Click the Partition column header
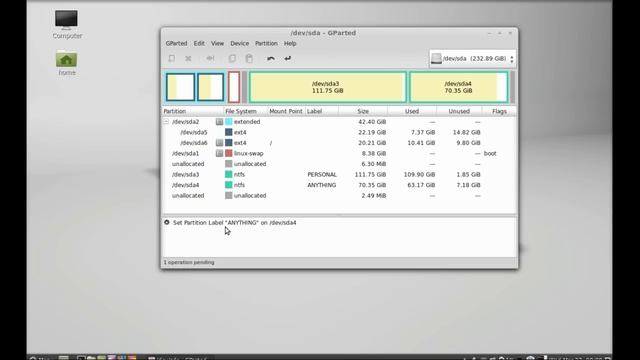 [x=193, y=111]
